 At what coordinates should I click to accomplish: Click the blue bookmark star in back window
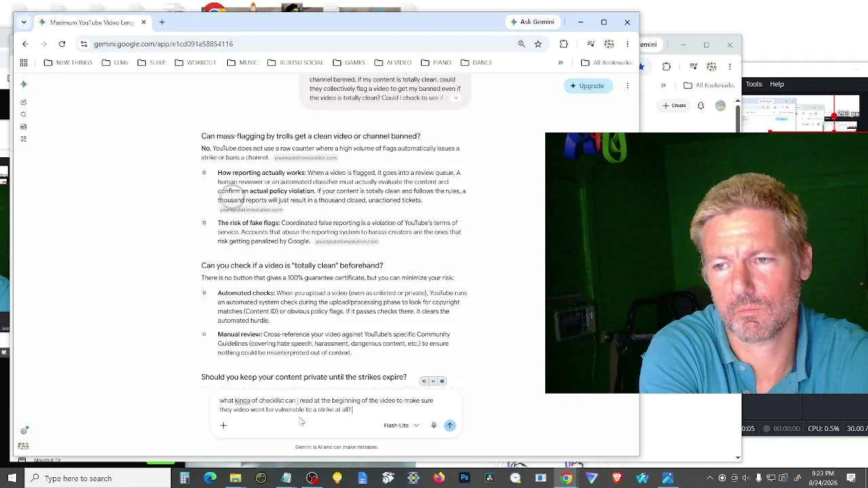pos(642,66)
